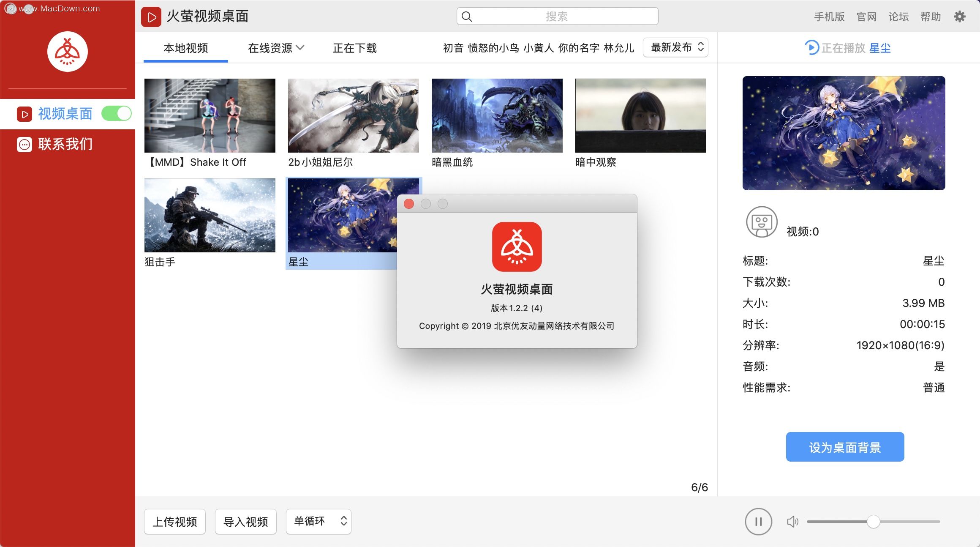This screenshot has width=980, height=547.
Task: Click the 版本1.2.2 (4) version text
Action: click(x=517, y=308)
